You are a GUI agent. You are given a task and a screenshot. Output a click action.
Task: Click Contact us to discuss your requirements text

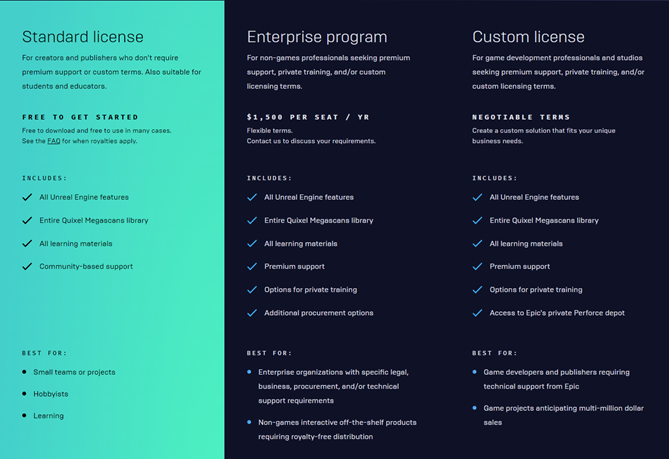[x=311, y=141]
